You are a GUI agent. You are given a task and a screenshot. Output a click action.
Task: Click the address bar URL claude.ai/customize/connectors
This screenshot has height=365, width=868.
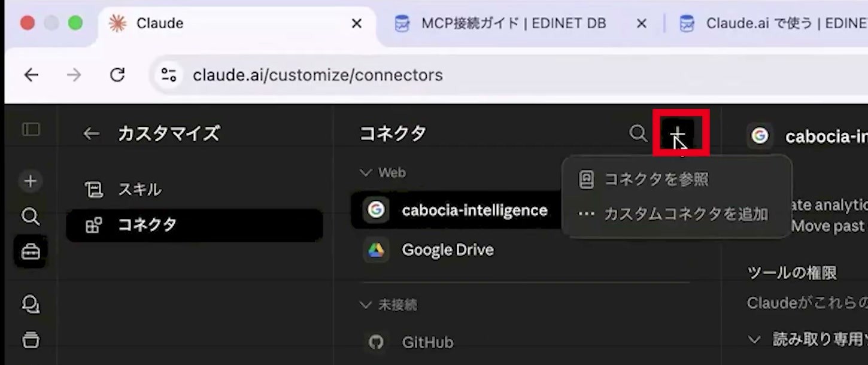click(318, 75)
